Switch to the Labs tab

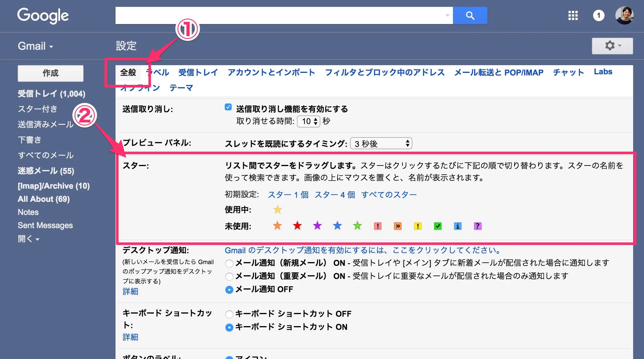tap(603, 72)
